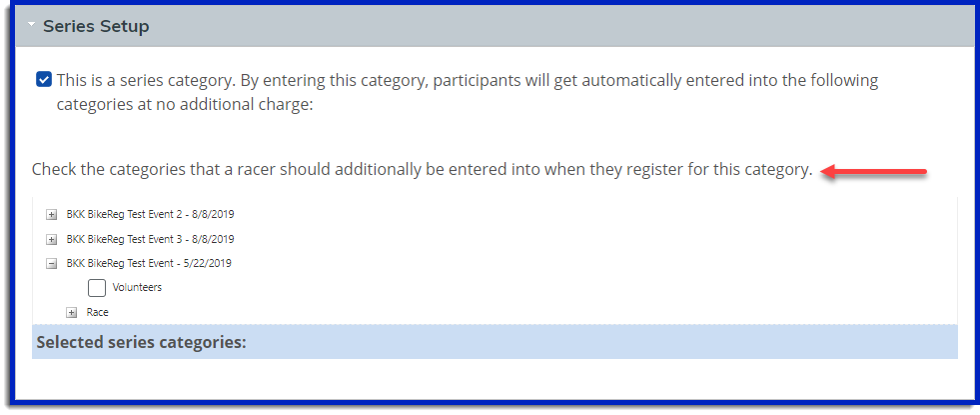Click the 'Selected series categories:' heading
Viewport: 980px width, 415px height.
pyautogui.click(x=141, y=343)
